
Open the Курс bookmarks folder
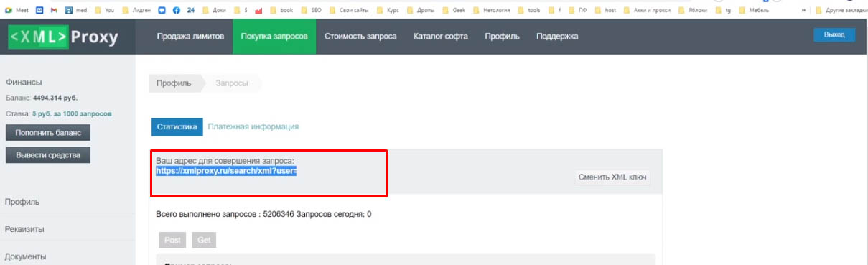click(x=388, y=11)
